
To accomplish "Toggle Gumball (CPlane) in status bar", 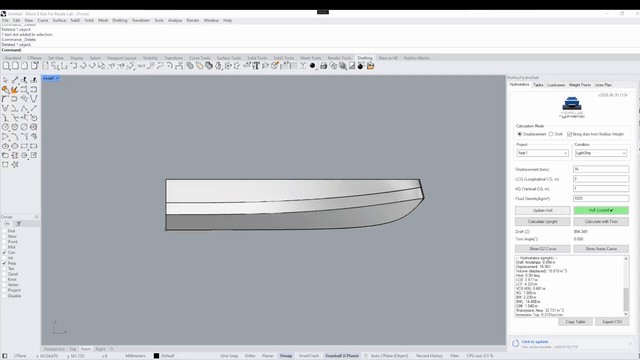I will pyautogui.click(x=342, y=356).
